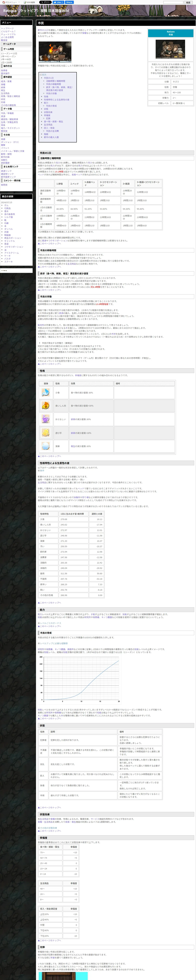The image size is (196, 980).
Task: Focus the search text field at top right
Action: (x=173, y=2)
